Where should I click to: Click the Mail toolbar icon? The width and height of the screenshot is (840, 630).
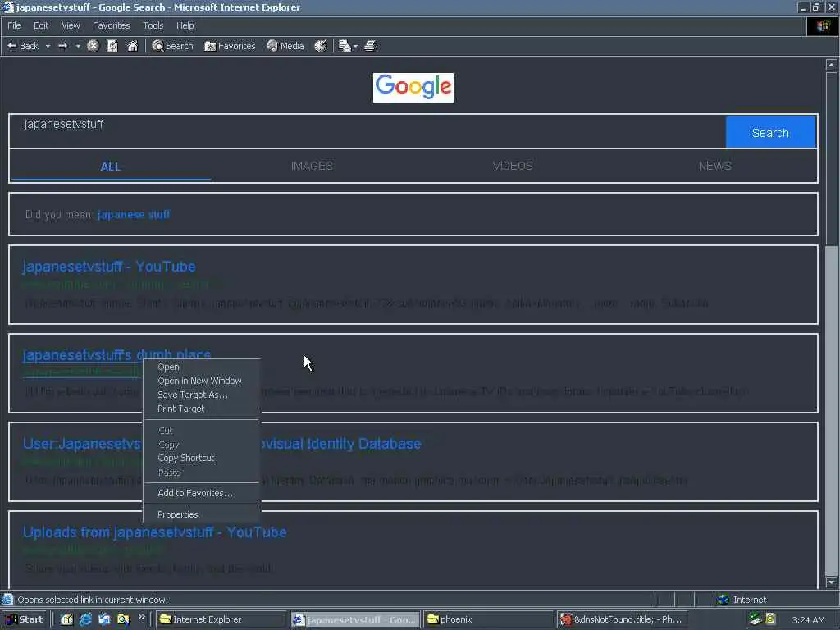click(x=345, y=46)
